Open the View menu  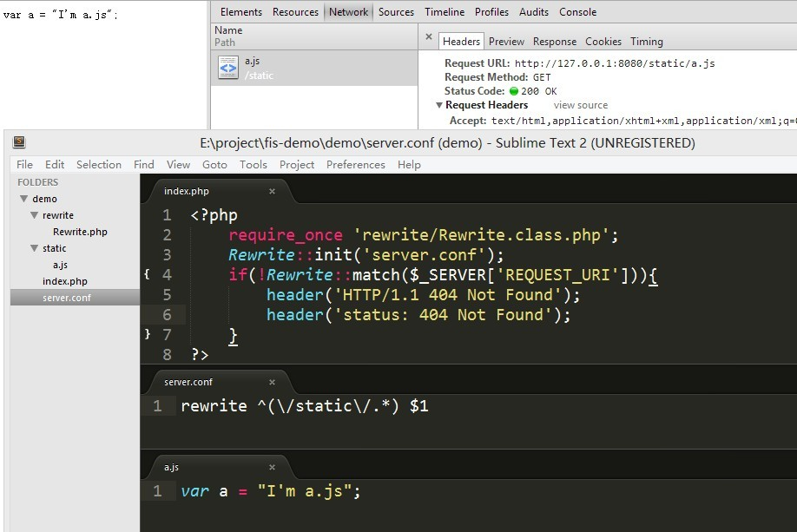tap(178, 165)
